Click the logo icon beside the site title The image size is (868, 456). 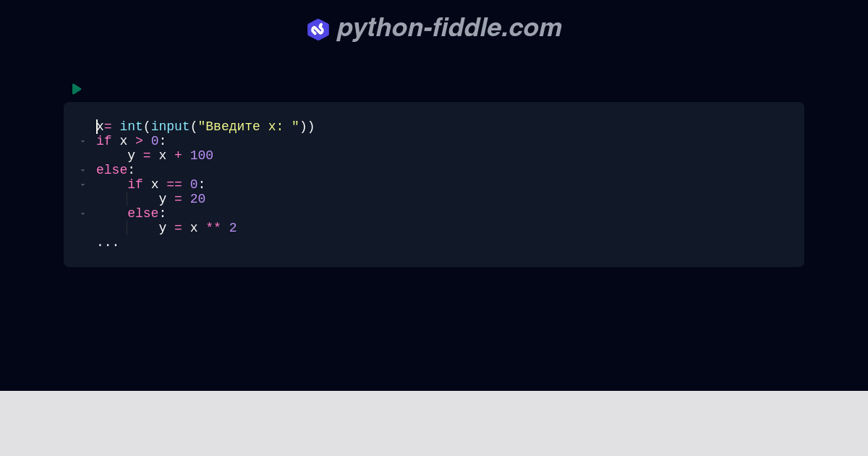pyautogui.click(x=318, y=29)
